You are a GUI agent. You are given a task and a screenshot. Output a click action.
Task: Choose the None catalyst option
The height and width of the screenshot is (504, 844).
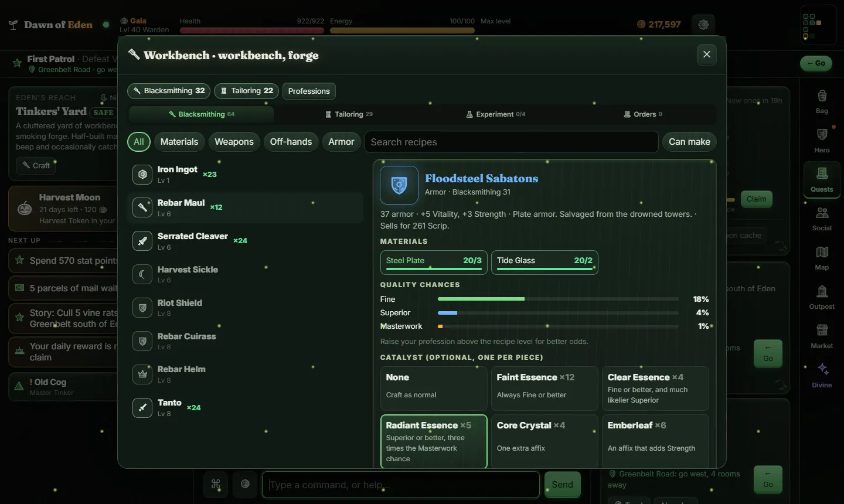434,389
